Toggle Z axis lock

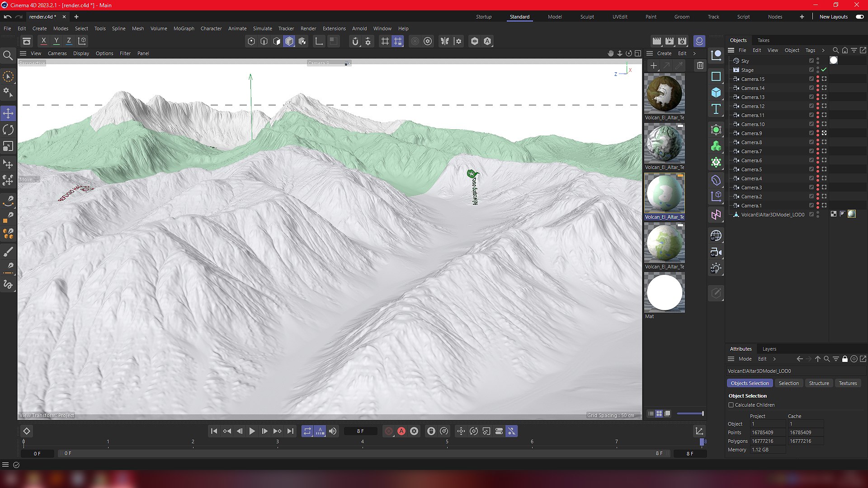tap(69, 41)
